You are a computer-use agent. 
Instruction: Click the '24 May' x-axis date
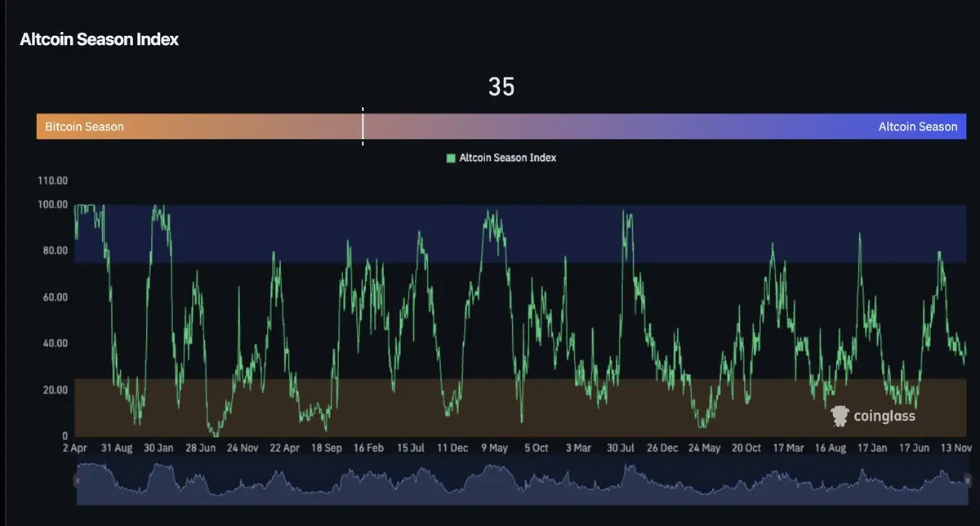click(x=704, y=448)
